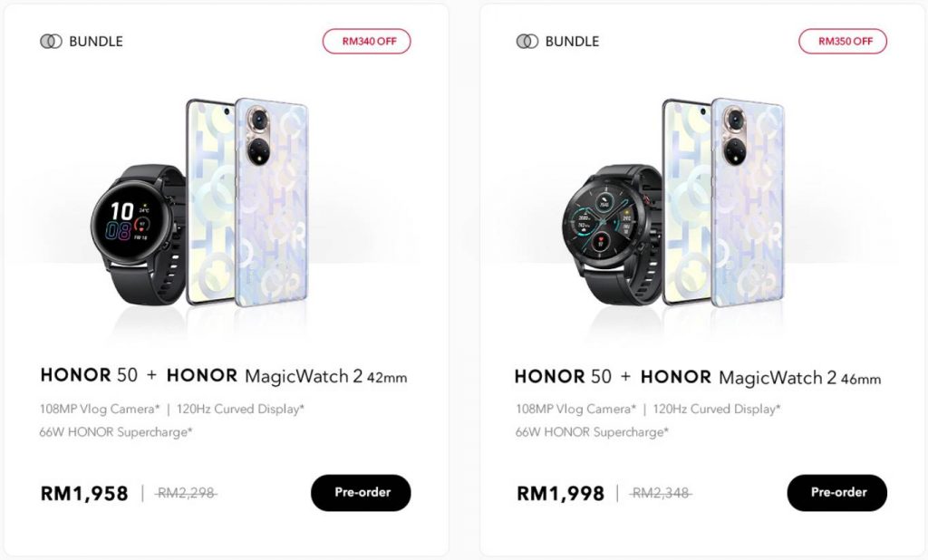Click the BUNDLE label on right card
Image resolution: width=928 pixels, height=560 pixels.
(x=573, y=42)
